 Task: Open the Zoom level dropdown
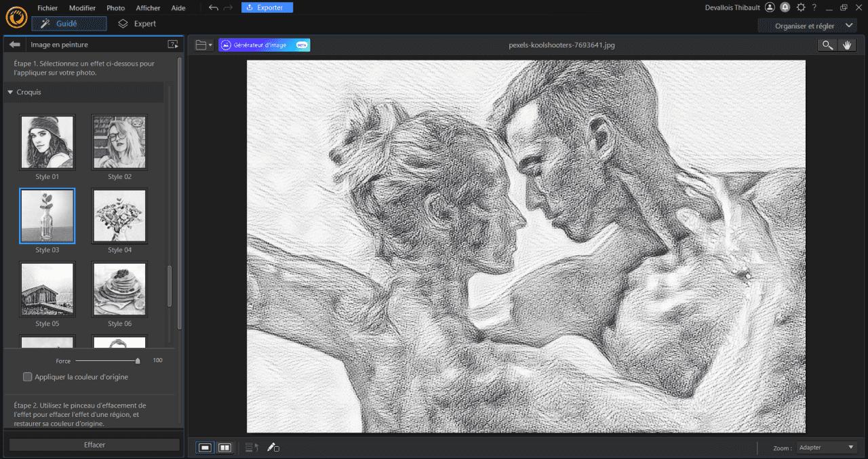pos(826,447)
